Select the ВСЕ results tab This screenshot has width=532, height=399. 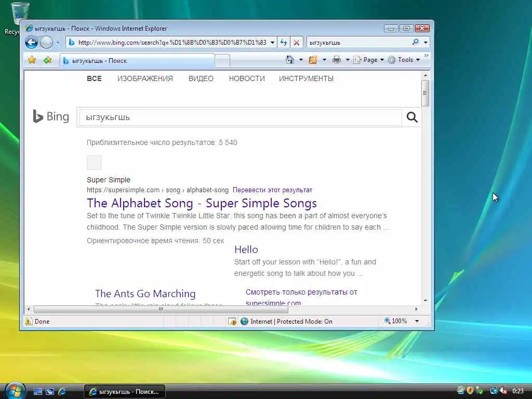coord(94,79)
